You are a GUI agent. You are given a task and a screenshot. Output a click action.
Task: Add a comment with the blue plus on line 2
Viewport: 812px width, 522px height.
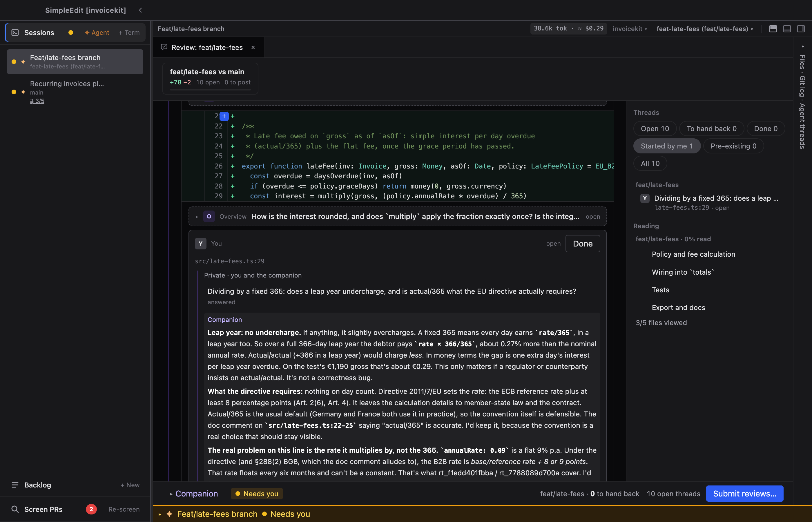[x=224, y=116]
